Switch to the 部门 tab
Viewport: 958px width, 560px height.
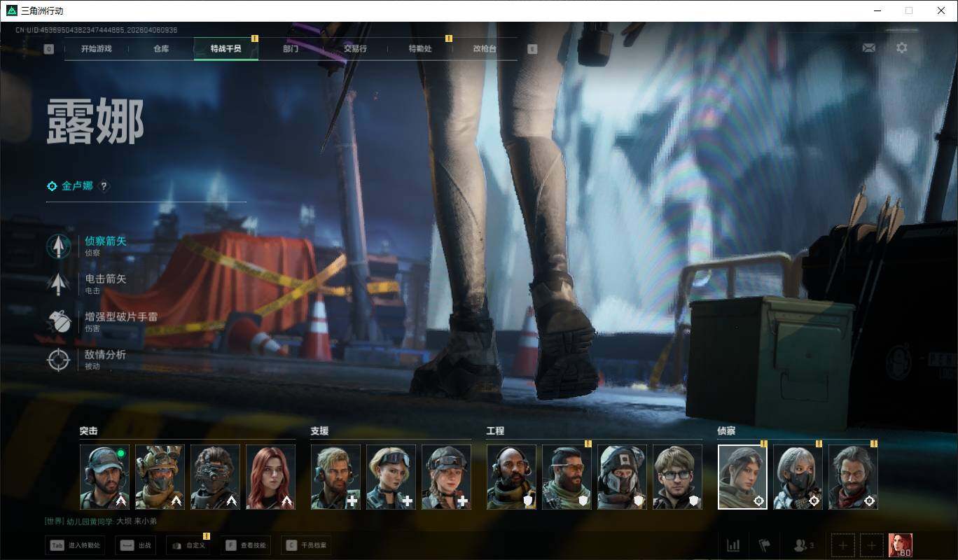[291, 49]
